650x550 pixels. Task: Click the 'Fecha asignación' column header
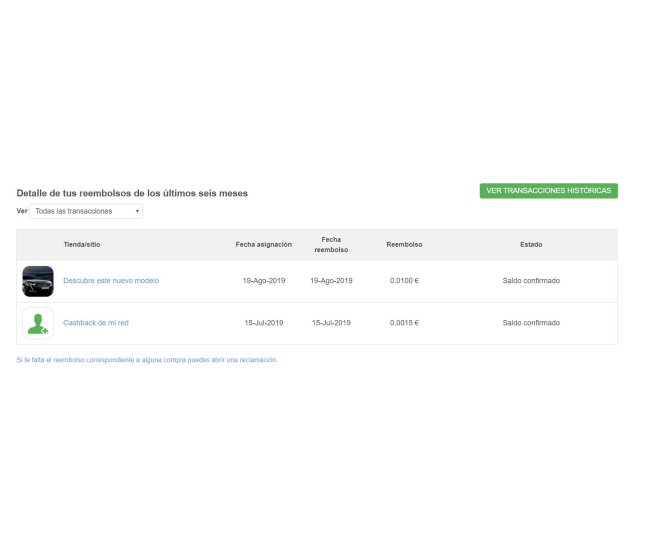pyautogui.click(x=264, y=244)
